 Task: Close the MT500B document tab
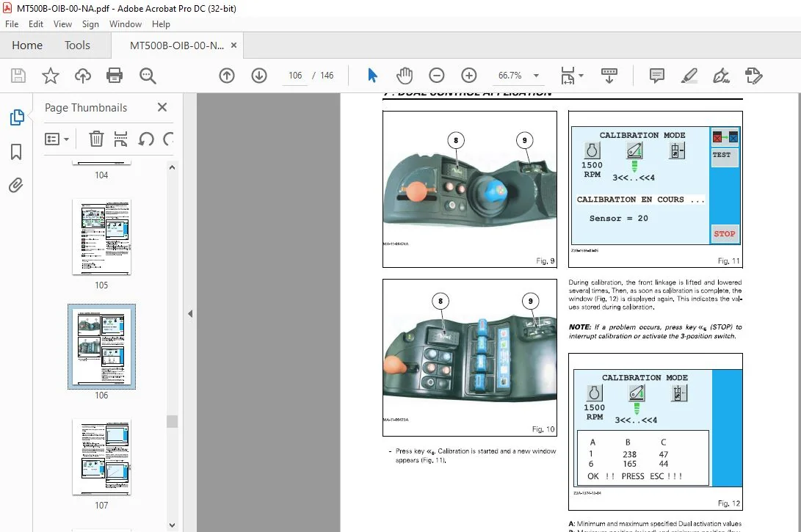click(234, 45)
